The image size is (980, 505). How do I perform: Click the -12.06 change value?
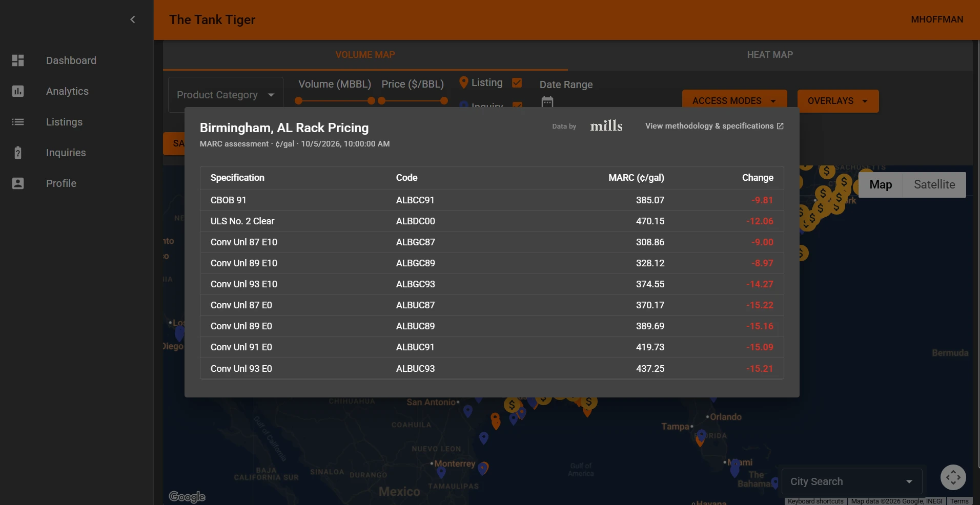coord(760,221)
